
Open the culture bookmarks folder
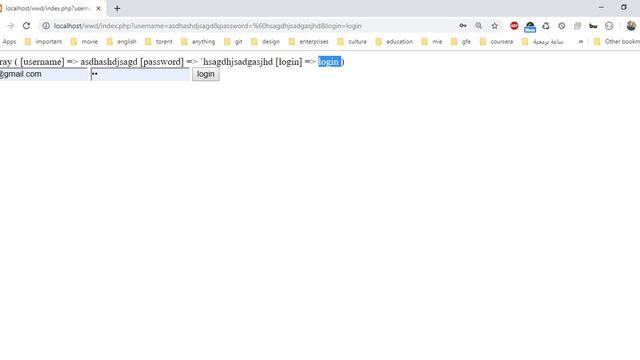pos(352,42)
